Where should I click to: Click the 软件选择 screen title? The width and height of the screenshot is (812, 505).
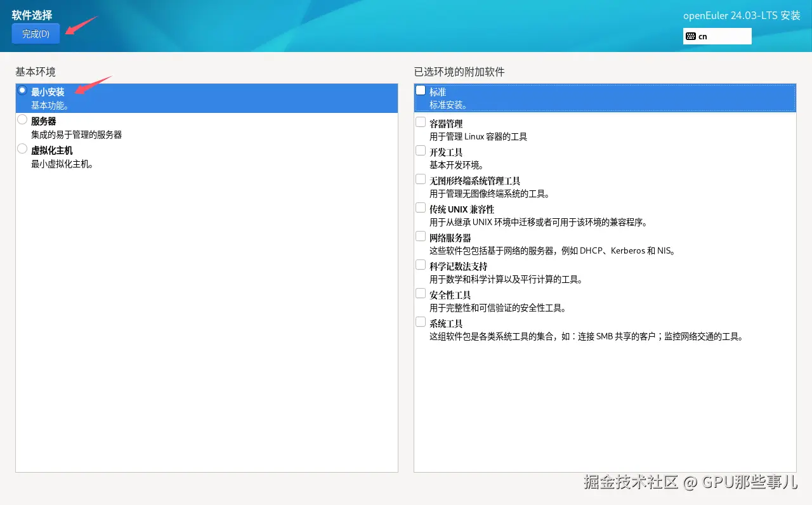(30, 14)
